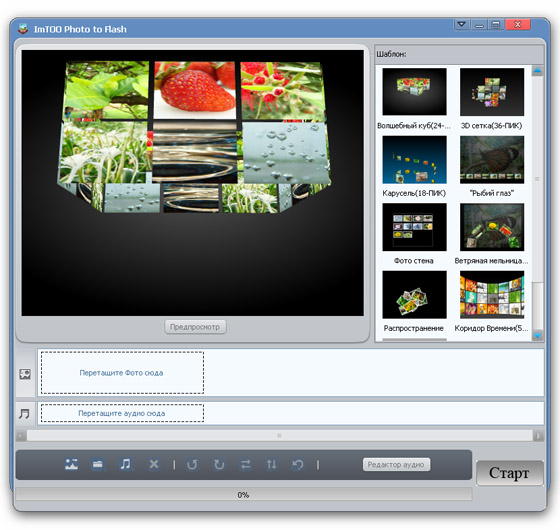This screenshot has height=530, width=560.
Task: Click the delete X icon in toolbar
Action: coord(154,464)
